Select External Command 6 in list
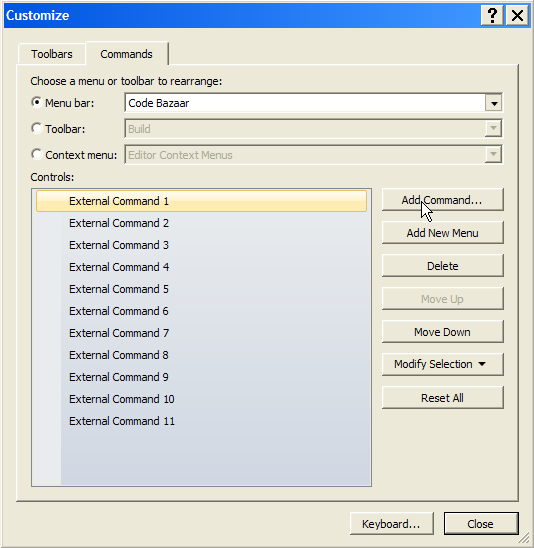The width and height of the screenshot is (534, 548). [x=201, y=311]
